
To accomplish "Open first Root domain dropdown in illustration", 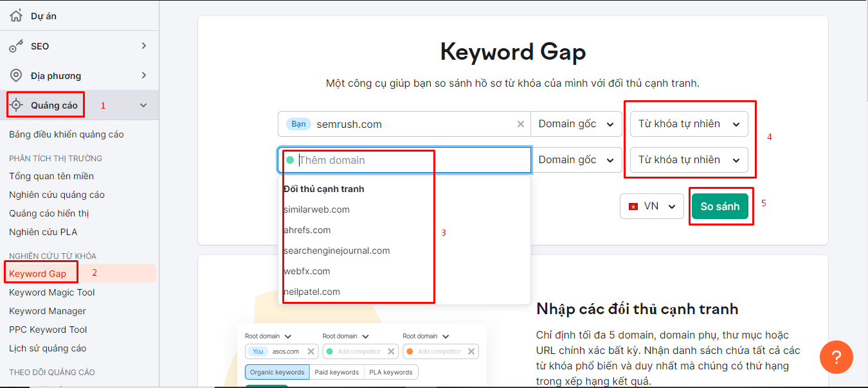I will (268, 336).
